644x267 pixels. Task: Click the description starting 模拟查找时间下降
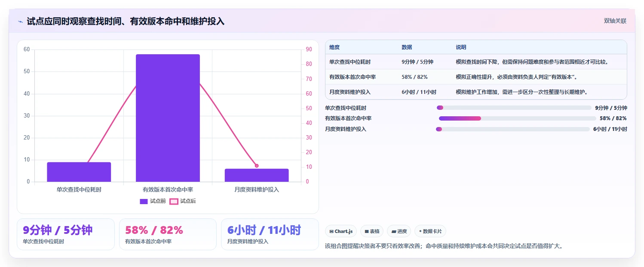pyautogui.click(x=532, y=62)
